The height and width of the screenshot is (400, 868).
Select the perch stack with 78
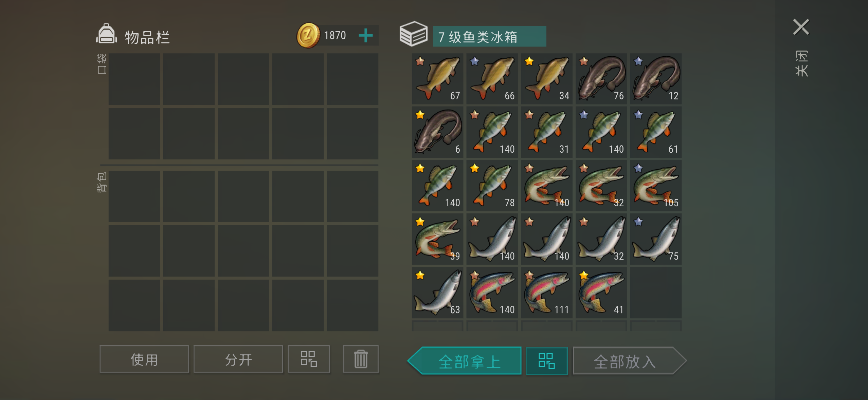click(492, 186)
